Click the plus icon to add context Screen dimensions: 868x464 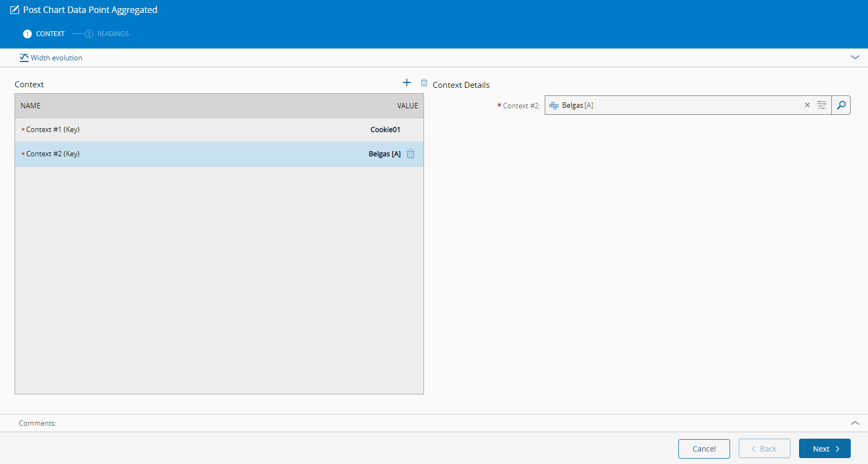tap(407, 82)
